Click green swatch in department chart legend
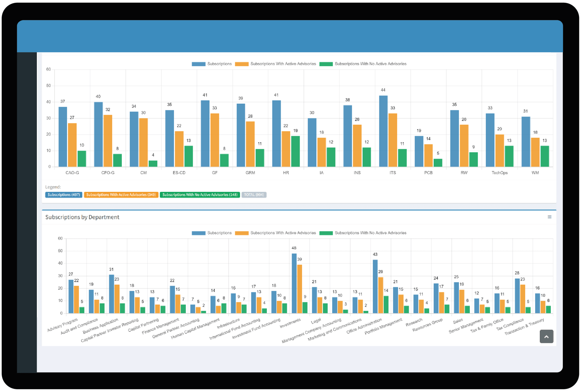This screenshot has width=581, height=392. point(326,233)
